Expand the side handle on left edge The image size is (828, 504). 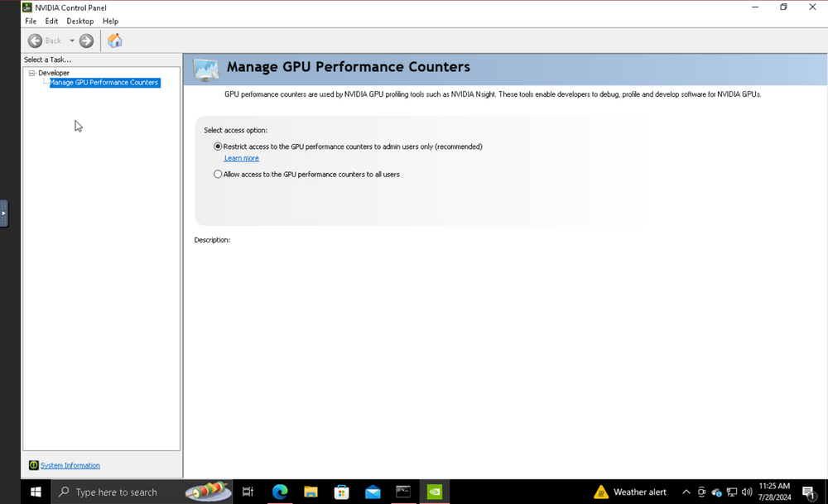pyautogui.click(x=3, y=214)
